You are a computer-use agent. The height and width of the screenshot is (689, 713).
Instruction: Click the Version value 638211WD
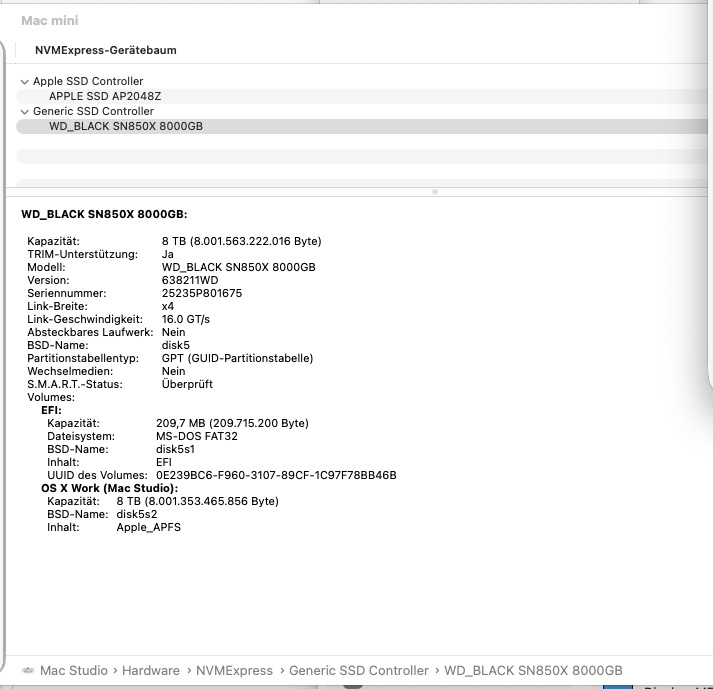coord(190,280)
